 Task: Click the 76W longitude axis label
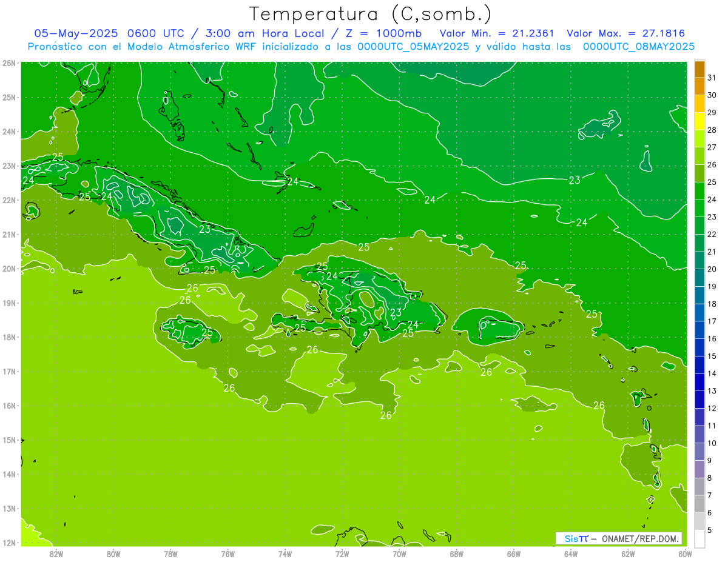click(x=227, y=554)
